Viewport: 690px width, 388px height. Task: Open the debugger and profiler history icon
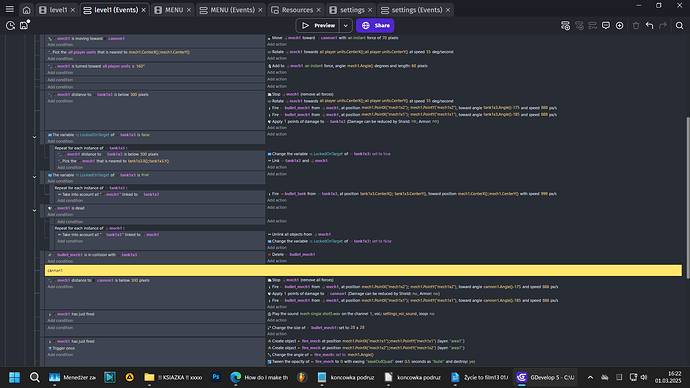pos(10,26)
